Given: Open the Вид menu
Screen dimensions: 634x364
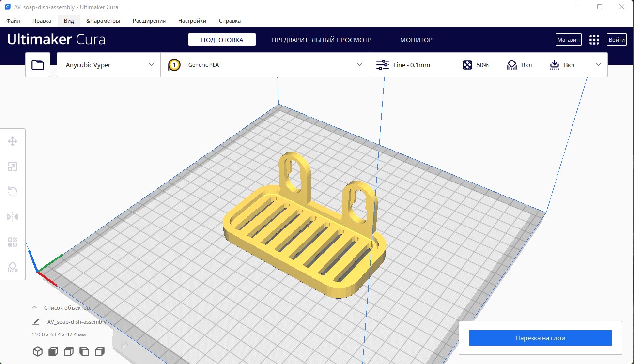Looking at the screenshot, I should point(69,21).
